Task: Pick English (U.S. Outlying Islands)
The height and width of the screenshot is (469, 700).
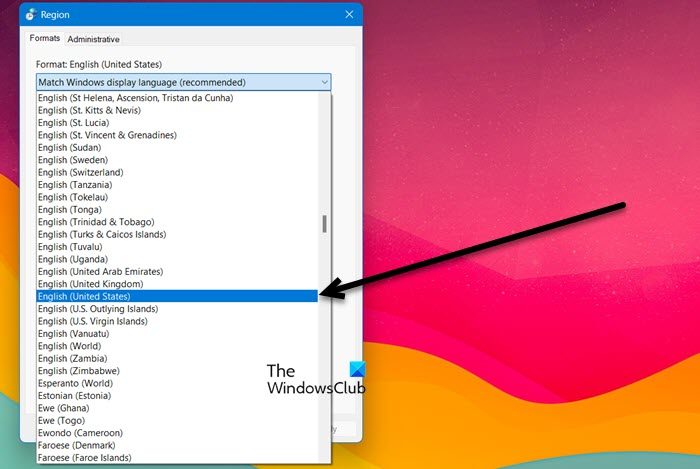Action: [177, 309]
